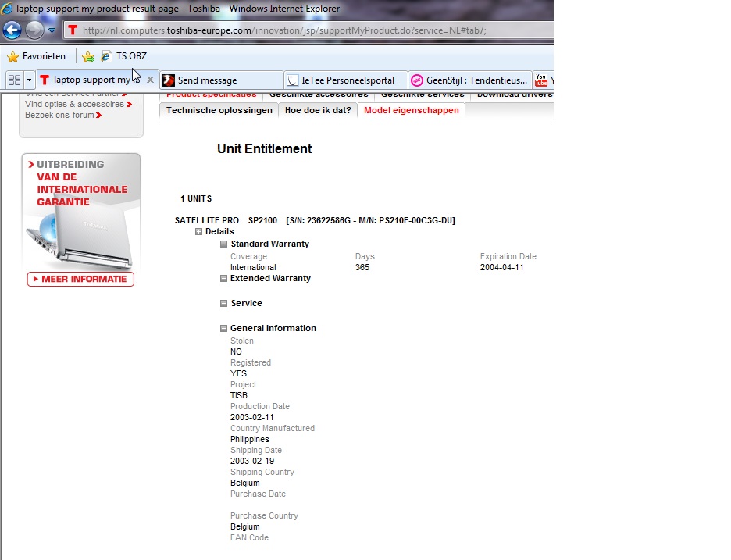Click the Philippines country value
Image resolution: width=731 pixels, height=560 pixels.
click(249, 439)
